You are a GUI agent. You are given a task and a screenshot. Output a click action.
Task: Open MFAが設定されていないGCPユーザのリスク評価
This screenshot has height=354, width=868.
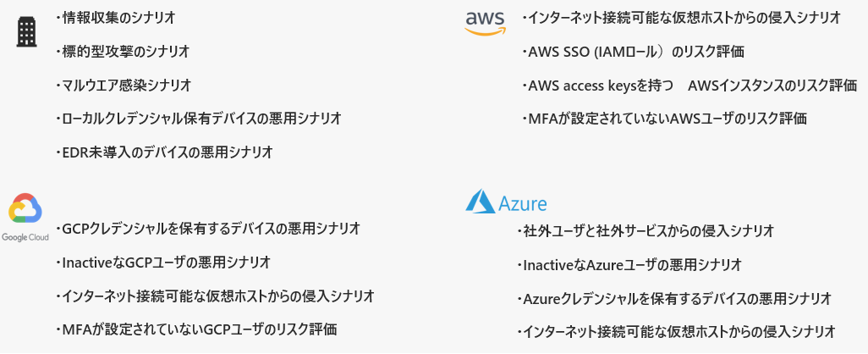(x=199, y=329)
